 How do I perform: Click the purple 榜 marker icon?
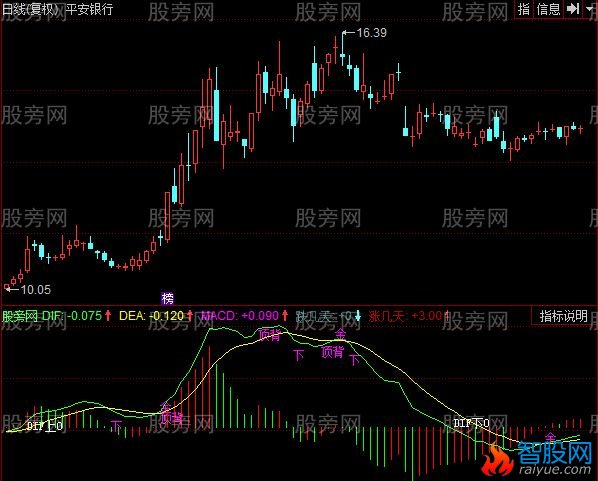click(167, 298)
